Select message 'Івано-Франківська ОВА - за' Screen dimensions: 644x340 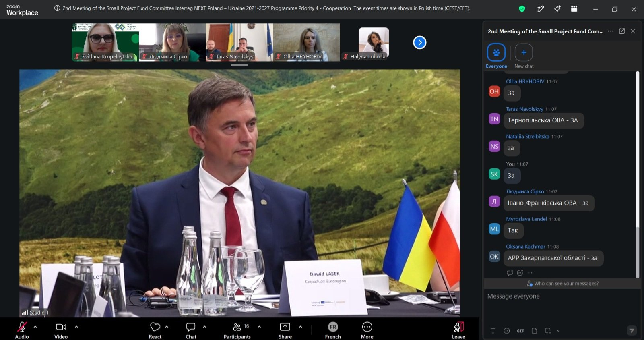click(549, 203)
